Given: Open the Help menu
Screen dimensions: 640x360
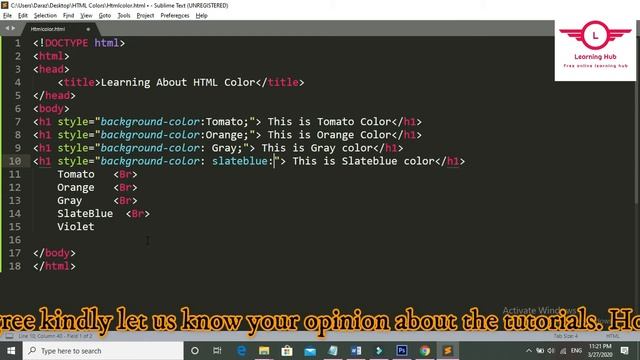Looking at the screenshot, I should coord(202,16).
